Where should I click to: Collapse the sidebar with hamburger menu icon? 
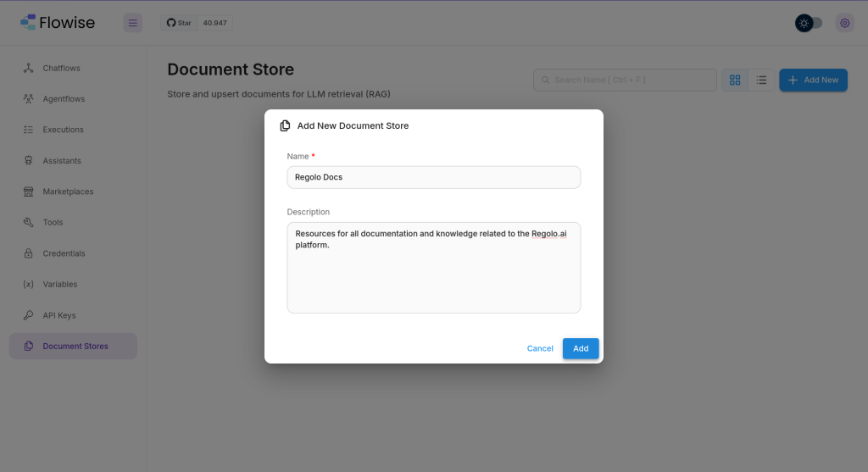(133, 23)
